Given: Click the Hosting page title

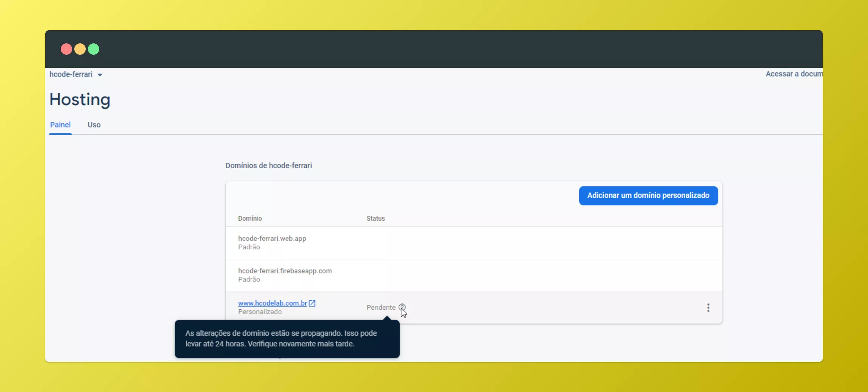Looking at the screenshot, I should tap(80, 100).
